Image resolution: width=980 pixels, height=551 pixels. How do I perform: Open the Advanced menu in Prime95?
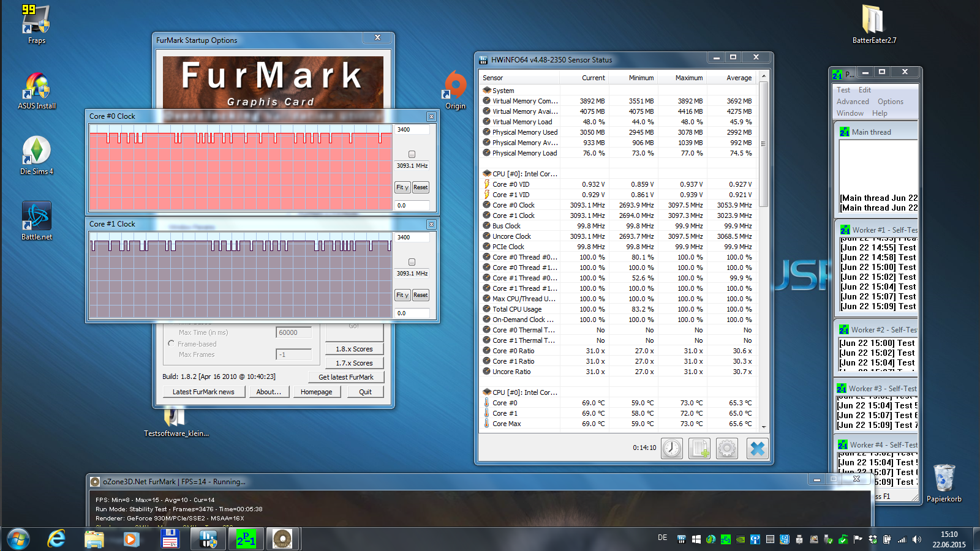853,102
